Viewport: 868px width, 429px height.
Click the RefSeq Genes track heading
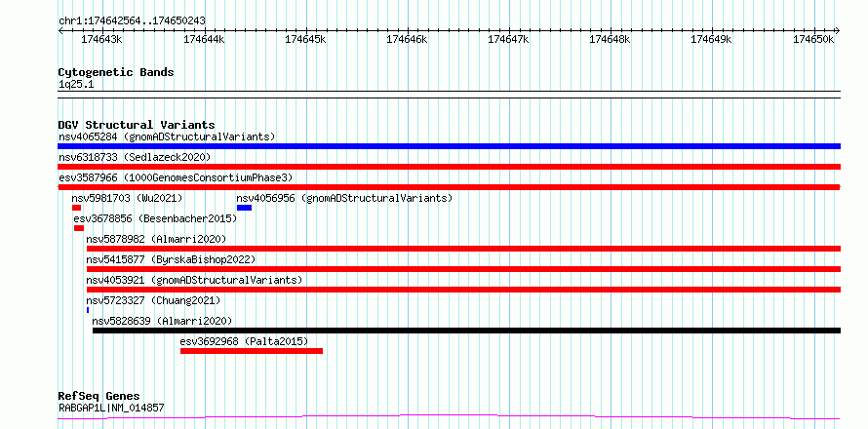[99, 397]
